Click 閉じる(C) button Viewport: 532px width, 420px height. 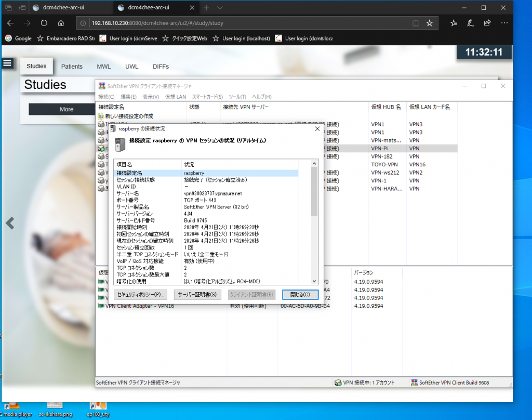pos(300,294)
